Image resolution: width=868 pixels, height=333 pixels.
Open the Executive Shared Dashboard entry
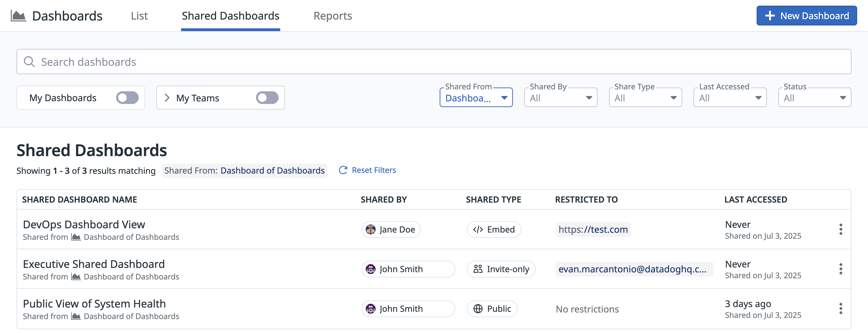coord(94,264)
